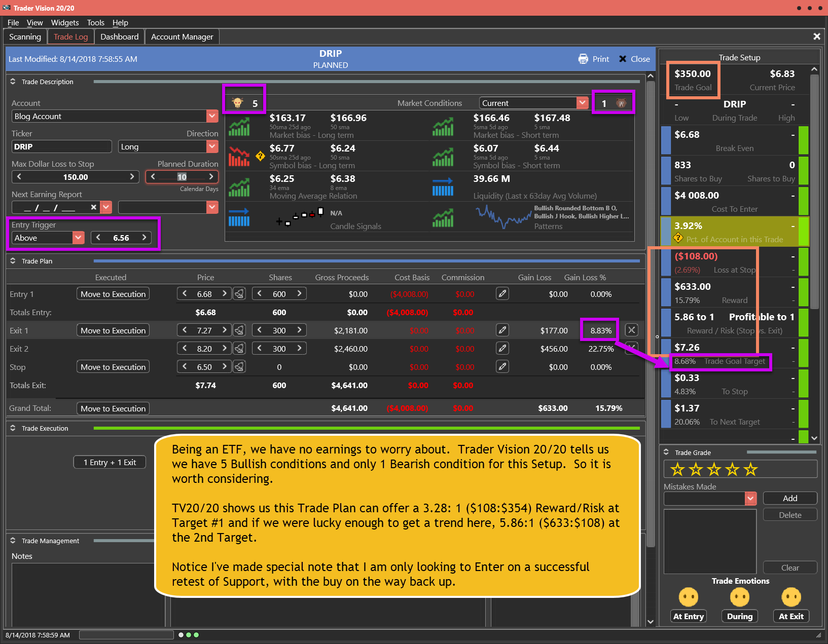
Task: Clear the Next Earning Report date with the X
Action: (93, 207)
